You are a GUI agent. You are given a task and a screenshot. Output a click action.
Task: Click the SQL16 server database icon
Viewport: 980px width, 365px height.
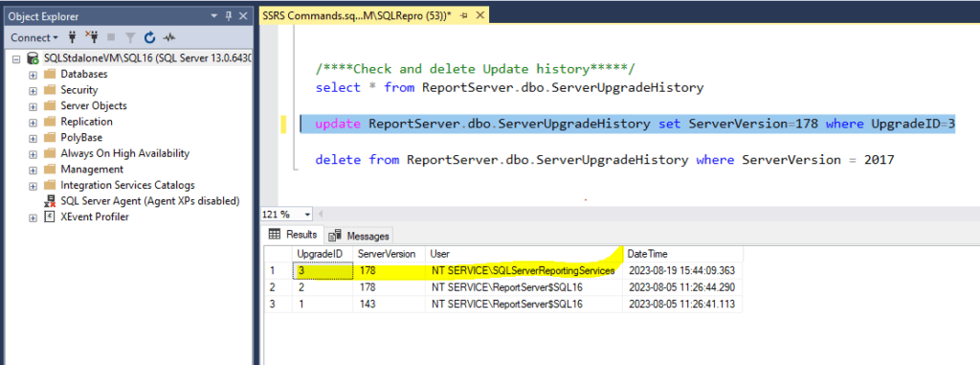33,58
